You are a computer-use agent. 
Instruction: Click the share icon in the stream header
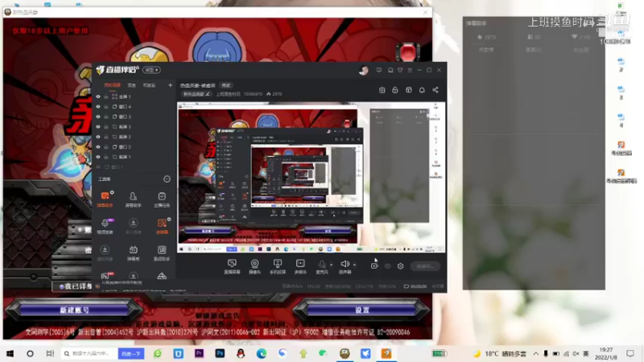point(436,90)
